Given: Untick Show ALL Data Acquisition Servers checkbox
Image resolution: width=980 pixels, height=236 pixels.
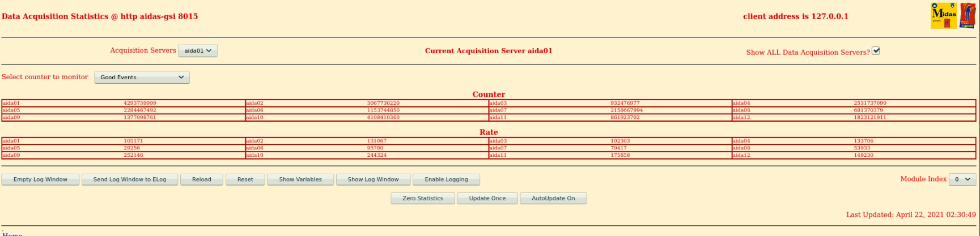Looking at the screenshot, I should pyautogui.click(x=876, y=51).
